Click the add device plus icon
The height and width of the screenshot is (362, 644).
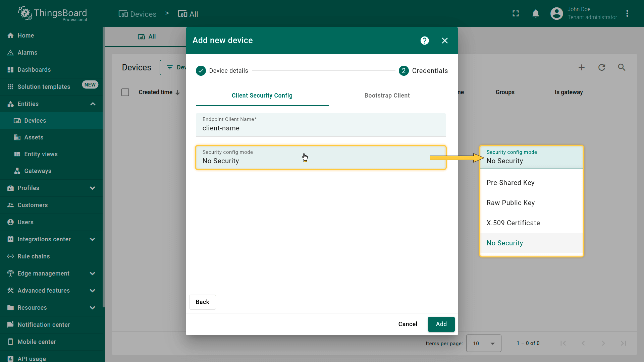point(582,67)
